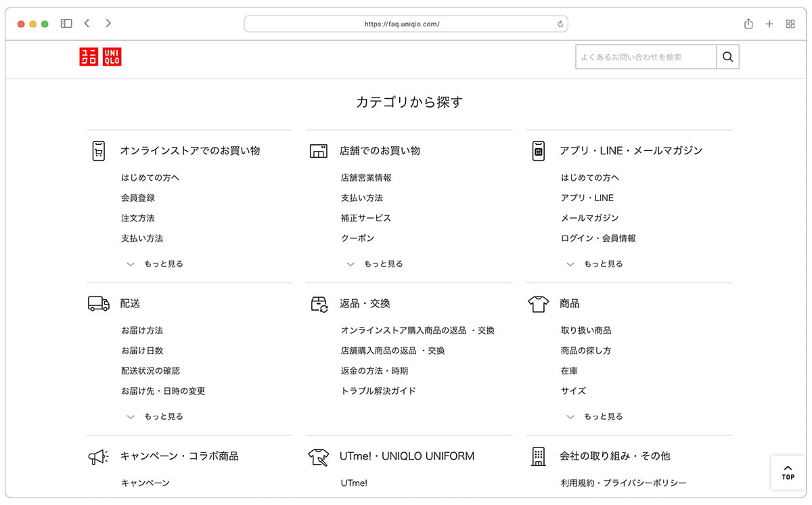Click the app icon for アプリ・LINE・メールマガジン
The width and height of the screenshot is (812, 505).
tap(538, 150)
